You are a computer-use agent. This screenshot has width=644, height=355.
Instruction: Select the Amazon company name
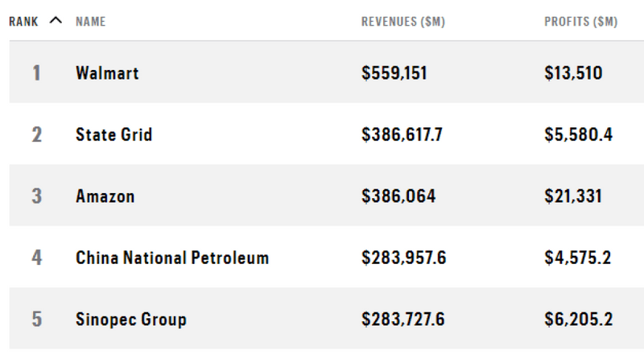[105, 196]
